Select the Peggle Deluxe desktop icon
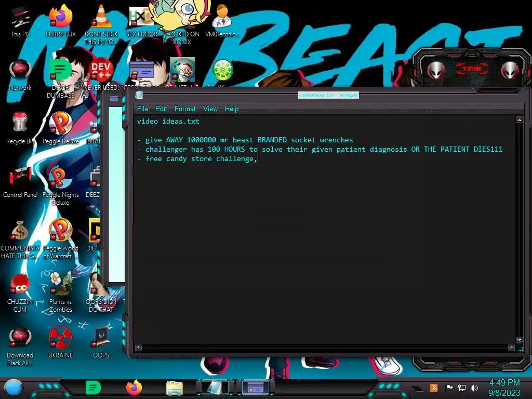532x399 pixels. click(x=61, y=128)
